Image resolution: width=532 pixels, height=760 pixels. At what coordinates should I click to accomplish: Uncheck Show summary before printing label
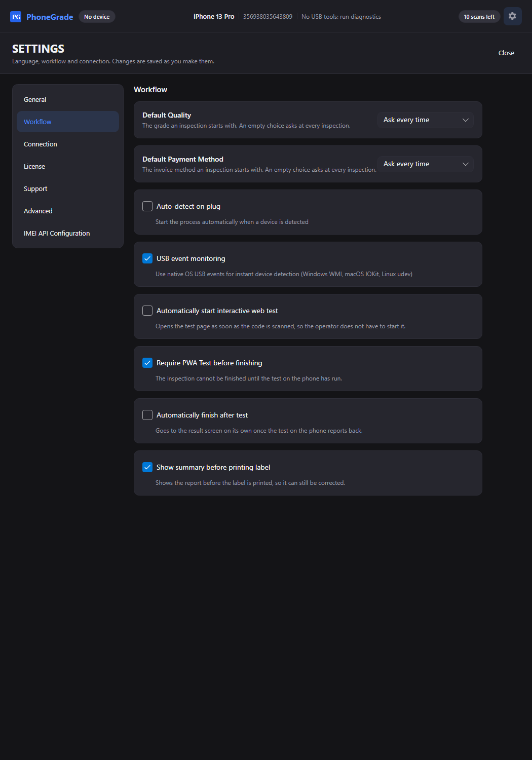tap(147, 467)
